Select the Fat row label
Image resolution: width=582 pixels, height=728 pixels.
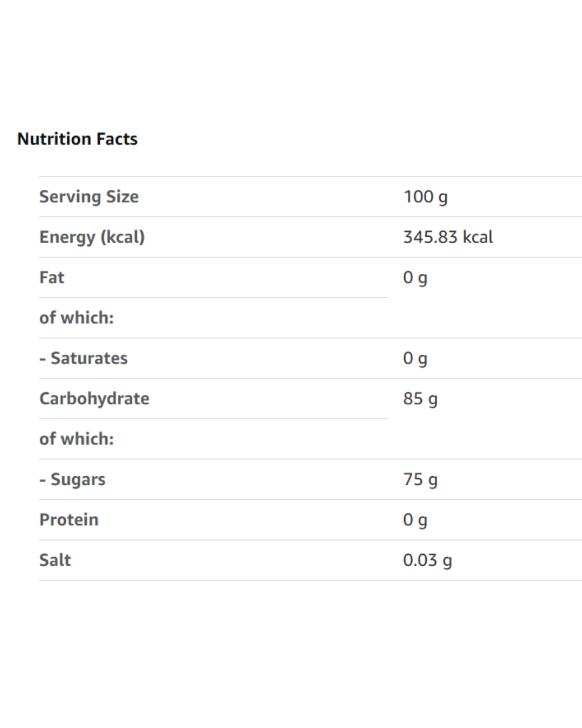[52, 278]
